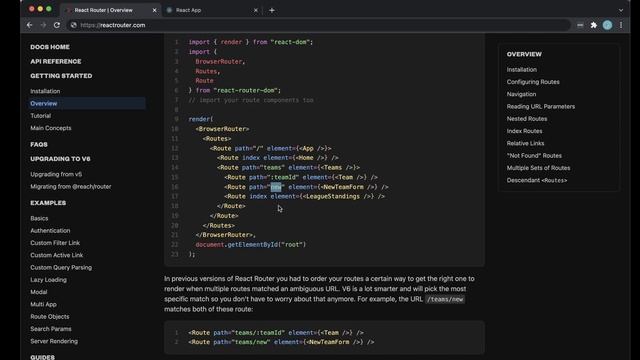
Task: Jump to Installation in the Overview outline
Action: coord(522,69)
